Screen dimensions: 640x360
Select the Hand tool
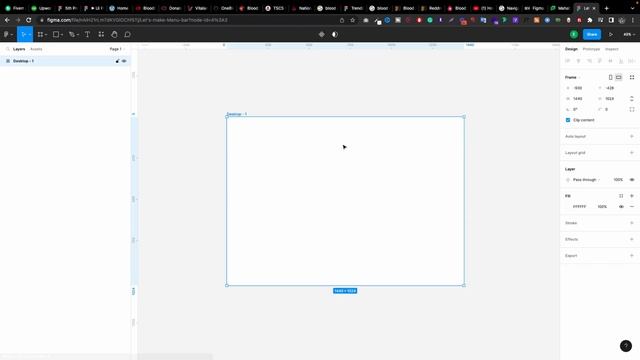[x=114, y=35]
